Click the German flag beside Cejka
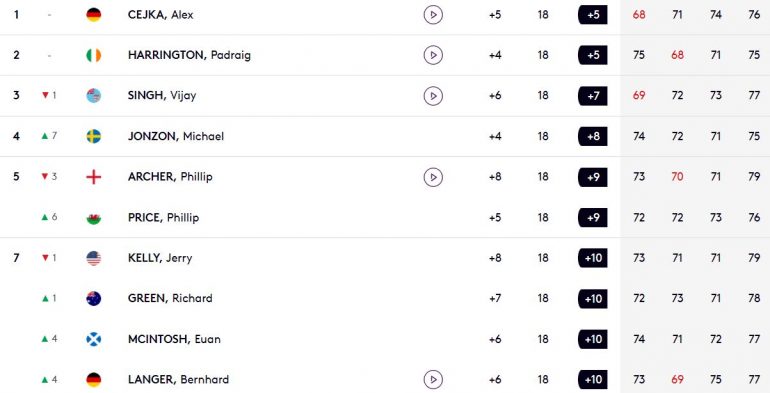Viewport: 770px width, 393px height. [94, 15]
